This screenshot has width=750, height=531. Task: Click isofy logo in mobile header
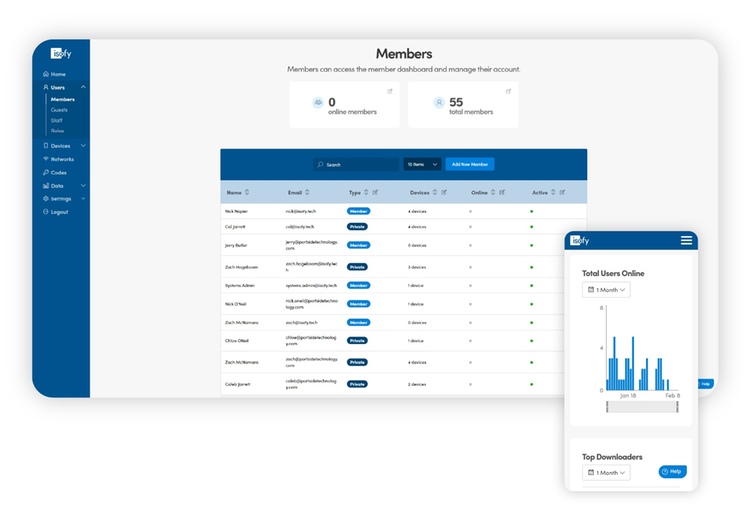(x=580, y=240)
